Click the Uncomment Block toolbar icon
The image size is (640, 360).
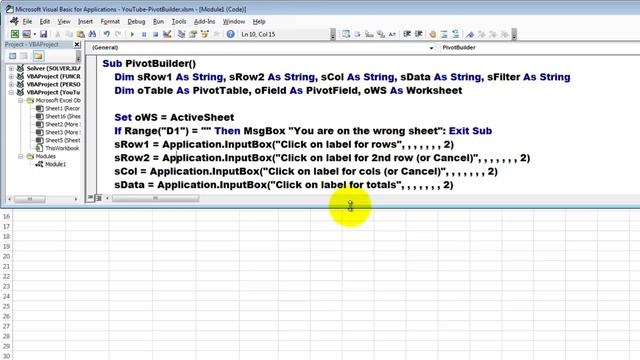click(x=456, y=34)
